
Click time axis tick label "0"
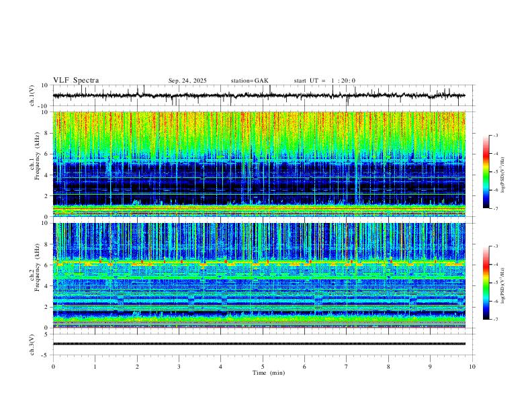[53, 367]
